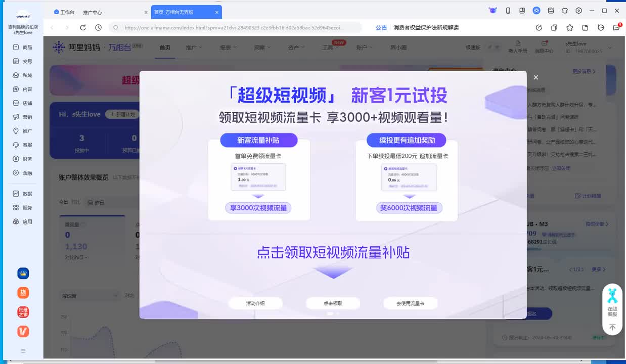Click the shop avatar logo at top left

(23, 16)
